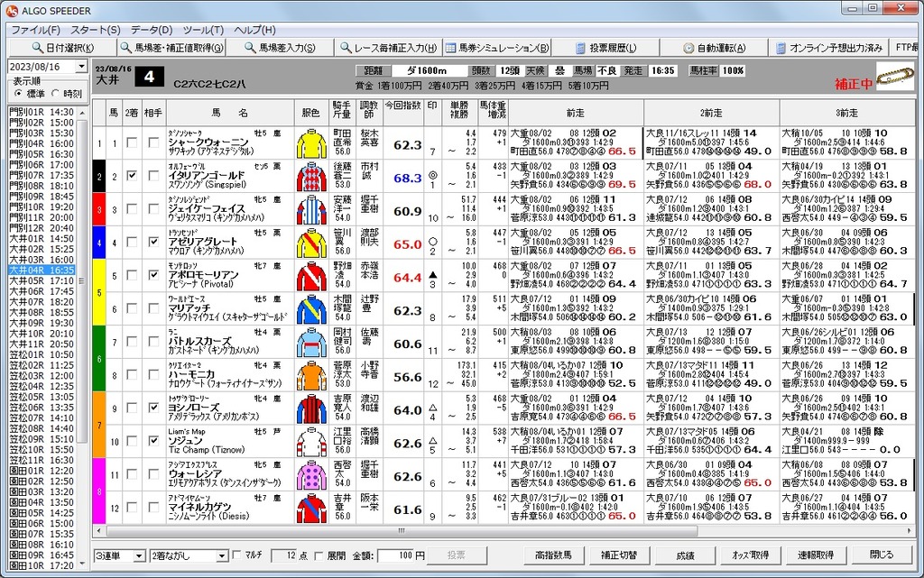Uncheck 相手 checkbox for horse 5 アポロモーリアン

(153, 275)
